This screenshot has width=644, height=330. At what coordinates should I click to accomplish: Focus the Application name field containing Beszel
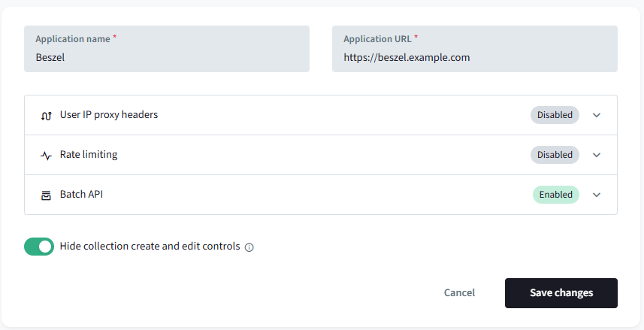pyautogui.click(x=165, y=57)
